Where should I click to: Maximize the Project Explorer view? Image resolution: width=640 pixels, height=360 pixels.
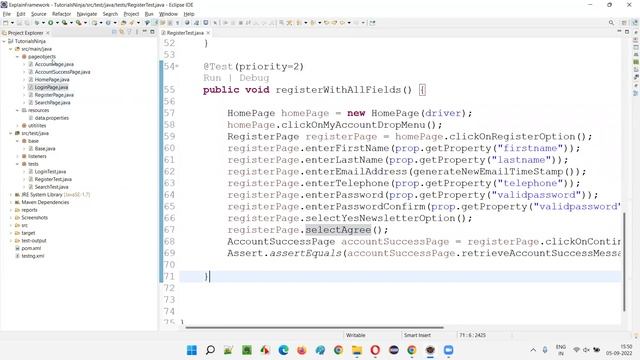[x=152, y=32]
